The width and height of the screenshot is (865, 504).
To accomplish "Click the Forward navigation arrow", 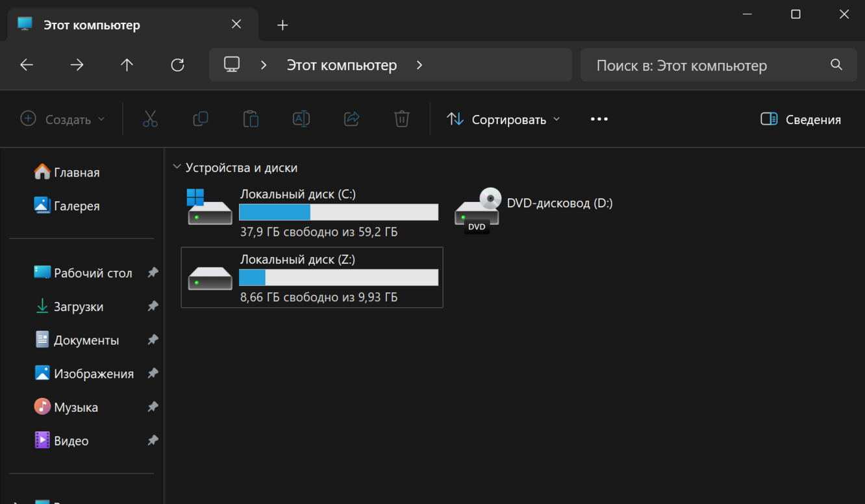I will coord(77,65).
